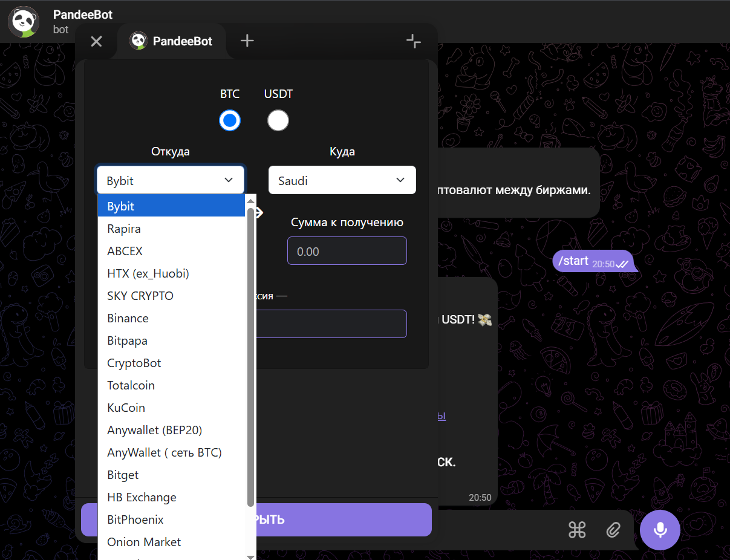Select HTX (ex_Huobi) option
The image size is (730, 560).
click(171, 273)
